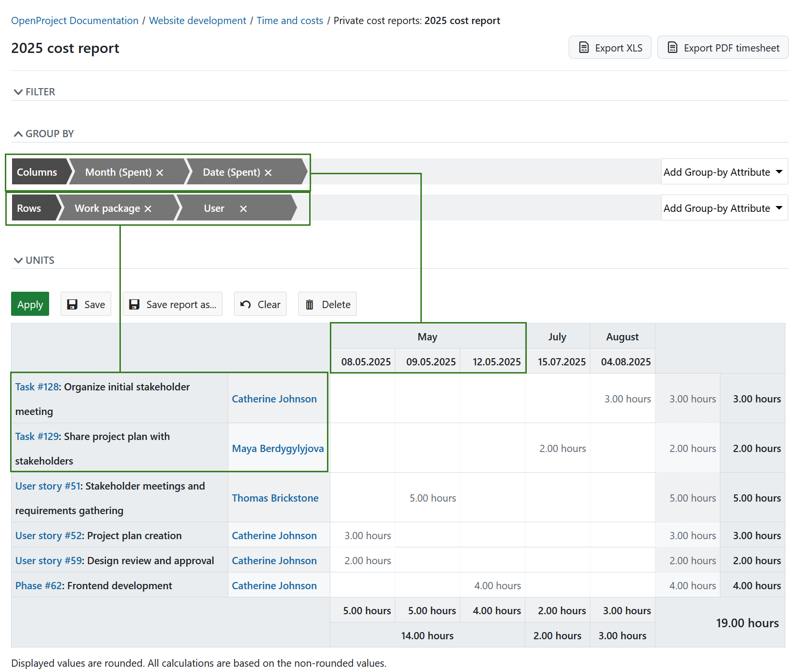Open Maya Berdygylyjova's user profile
The image size is (796, 672).
[x=278, y=448]
